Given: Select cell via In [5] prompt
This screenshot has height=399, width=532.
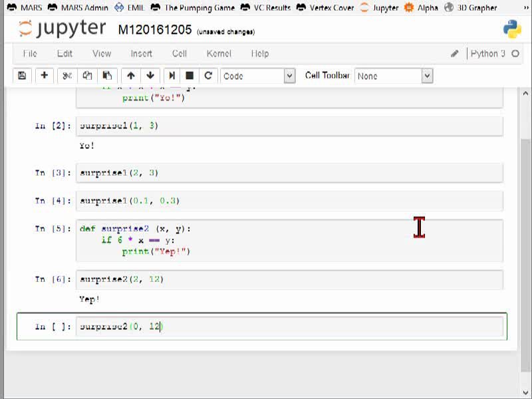Looking at the screenshot, I should tap(53, 229).
